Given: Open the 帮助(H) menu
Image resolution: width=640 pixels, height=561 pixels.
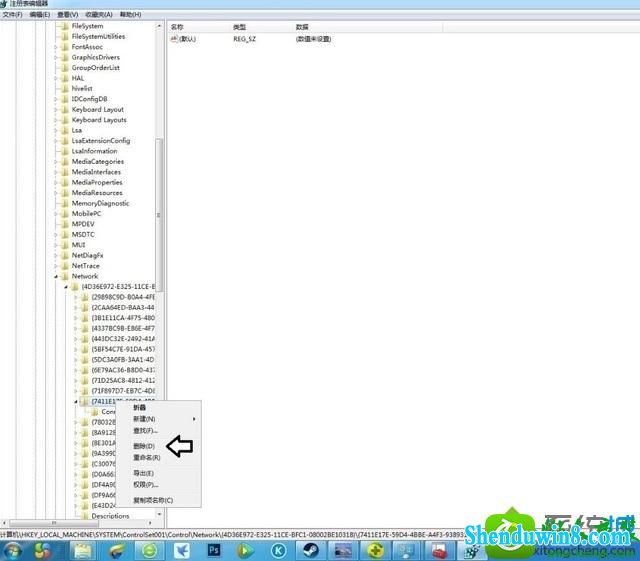Looking at the screenshot, I should pos(130,15).
